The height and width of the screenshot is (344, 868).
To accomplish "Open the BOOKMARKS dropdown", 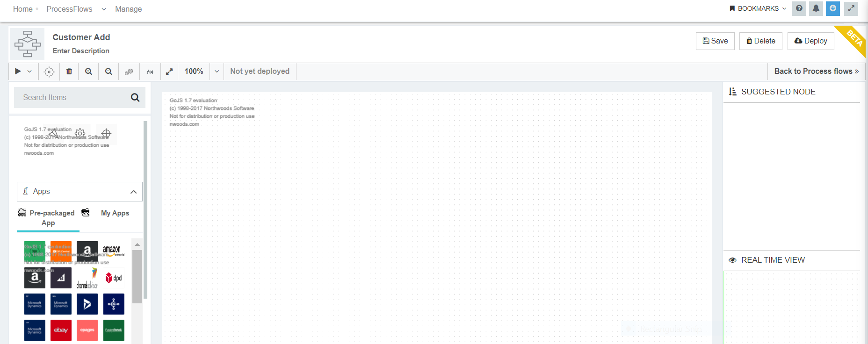I will point(758,8).
